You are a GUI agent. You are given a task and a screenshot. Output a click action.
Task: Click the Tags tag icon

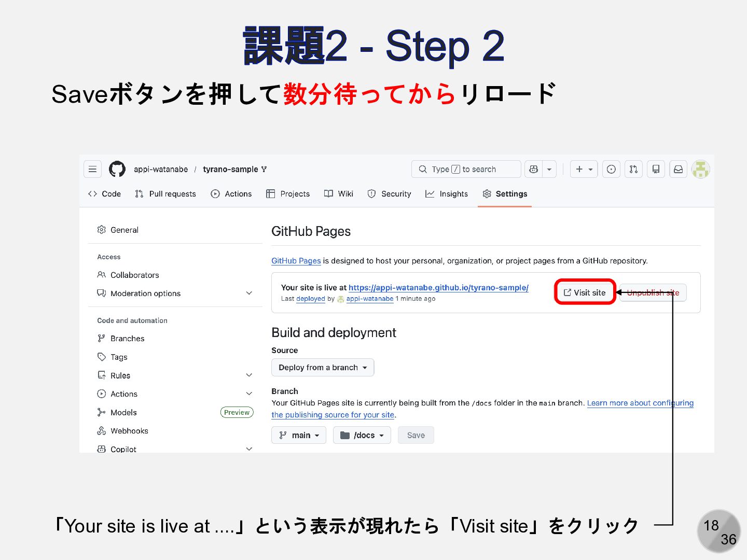[102, 357]
